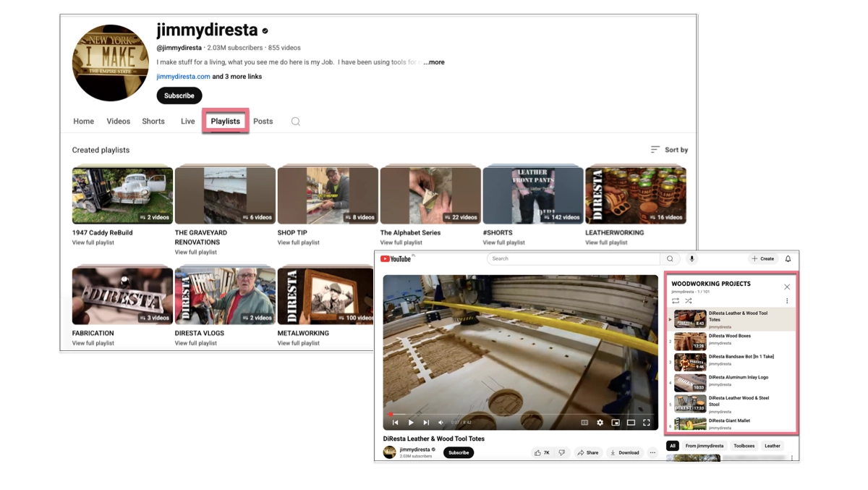Switch to the Shorts tab on the channel
This screenshot has width=868, height=490.
click(153, 121)
